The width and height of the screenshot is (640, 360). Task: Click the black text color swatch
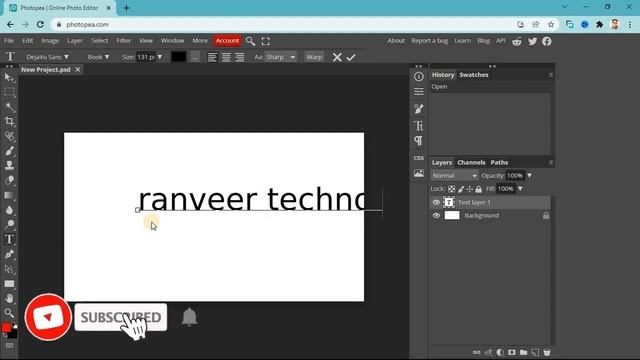point(178,57)
